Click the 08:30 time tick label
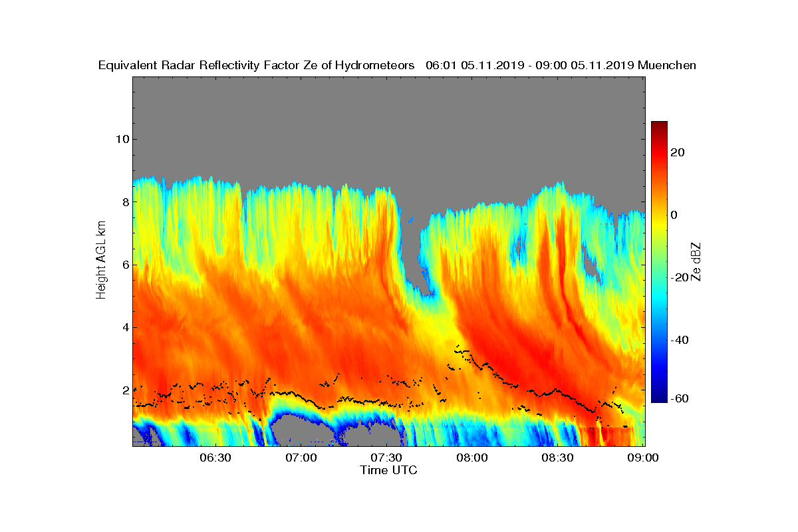798x532 pixels. (x=558, y=458)
